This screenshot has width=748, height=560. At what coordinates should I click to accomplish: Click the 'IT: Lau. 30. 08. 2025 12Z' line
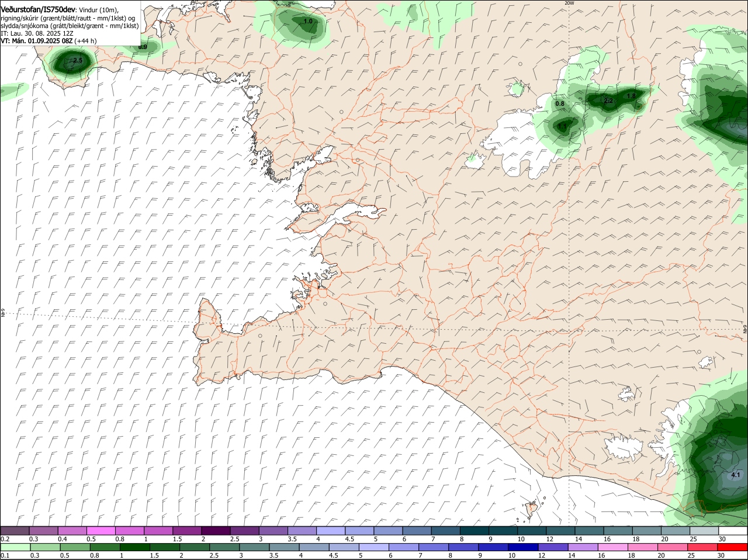[37, 33]
